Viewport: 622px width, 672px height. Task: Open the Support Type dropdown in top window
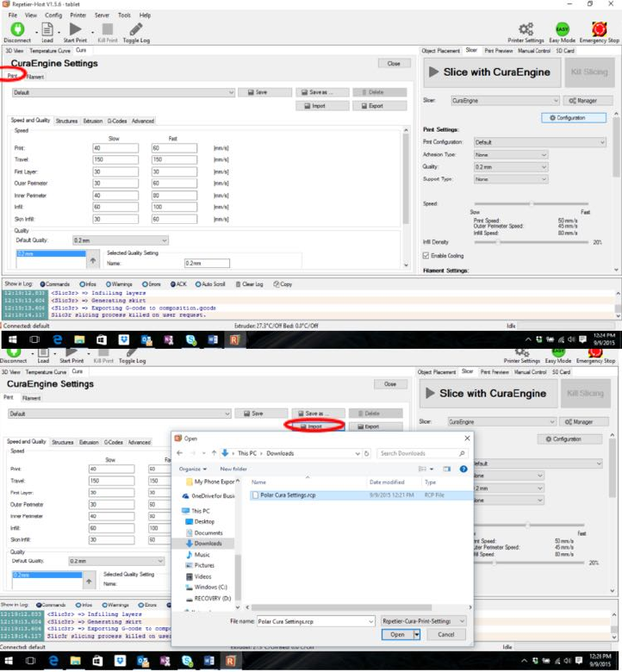(511, 179)
